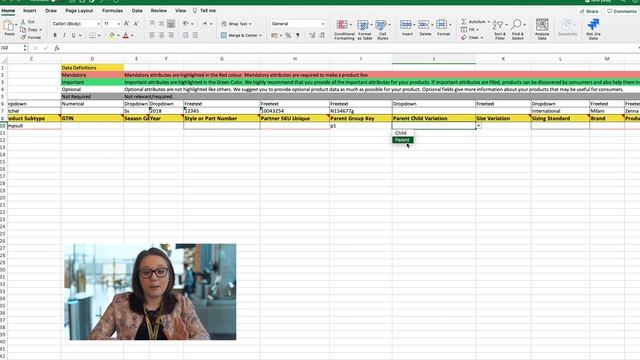This screenshot has height=360, width=640.
Task: Align text to the left
Action: coord(152,36)
